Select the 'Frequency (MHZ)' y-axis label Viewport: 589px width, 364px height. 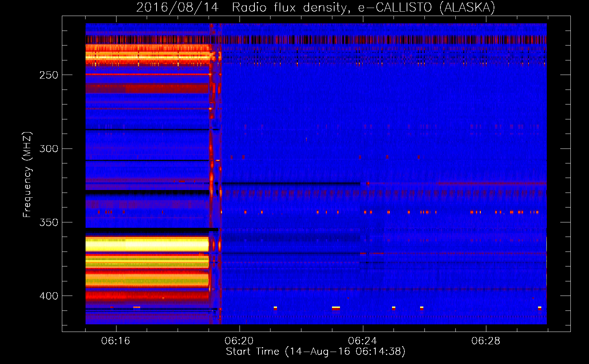(x=27, y=175)
